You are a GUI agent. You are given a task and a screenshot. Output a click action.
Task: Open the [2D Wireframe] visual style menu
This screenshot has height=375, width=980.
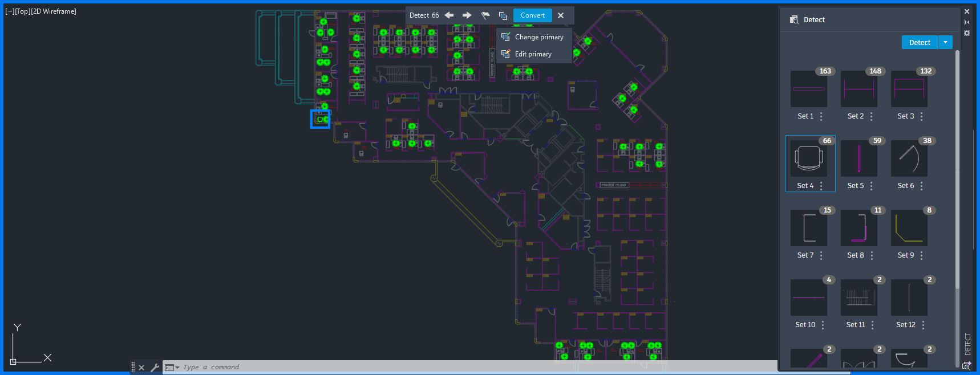click(x=53, y=11)
